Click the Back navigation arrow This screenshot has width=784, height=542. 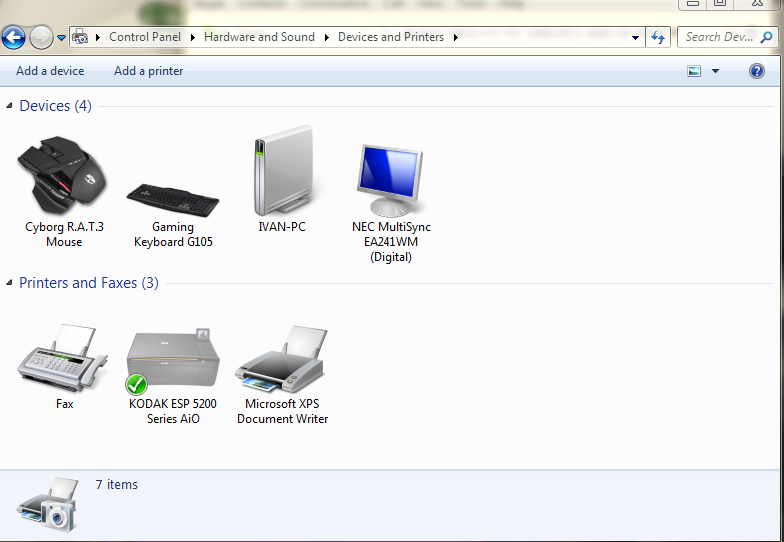coord(14,38)
